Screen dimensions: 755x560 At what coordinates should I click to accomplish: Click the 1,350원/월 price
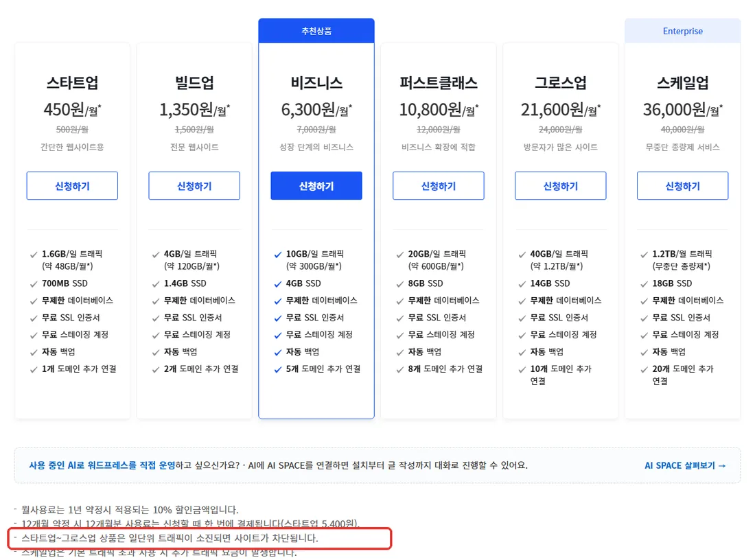tap(194, 110)
